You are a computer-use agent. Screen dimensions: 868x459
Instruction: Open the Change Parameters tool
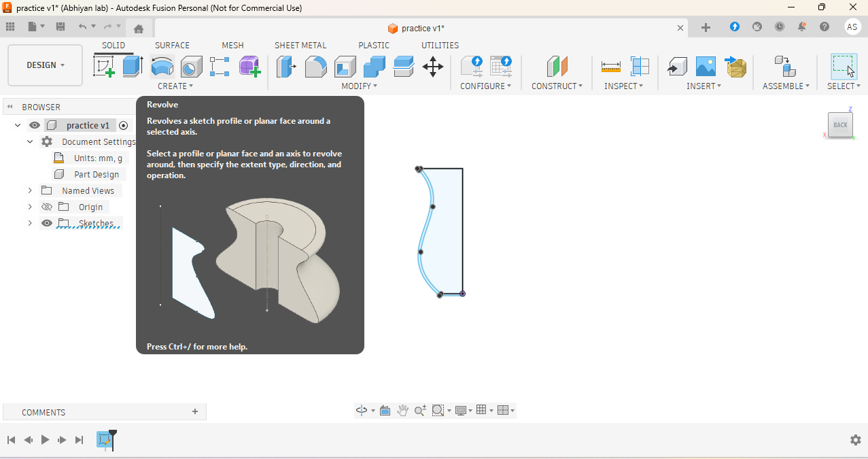pos(472,67)
